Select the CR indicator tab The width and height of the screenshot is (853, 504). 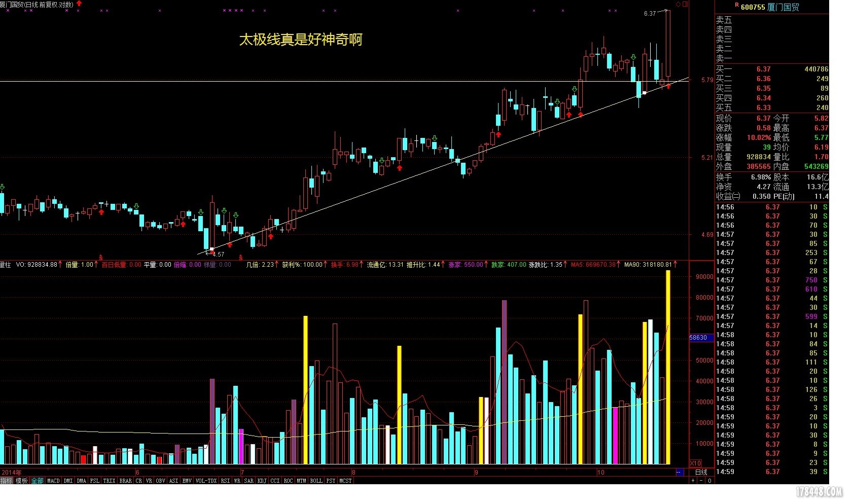(x=139, y=481)
